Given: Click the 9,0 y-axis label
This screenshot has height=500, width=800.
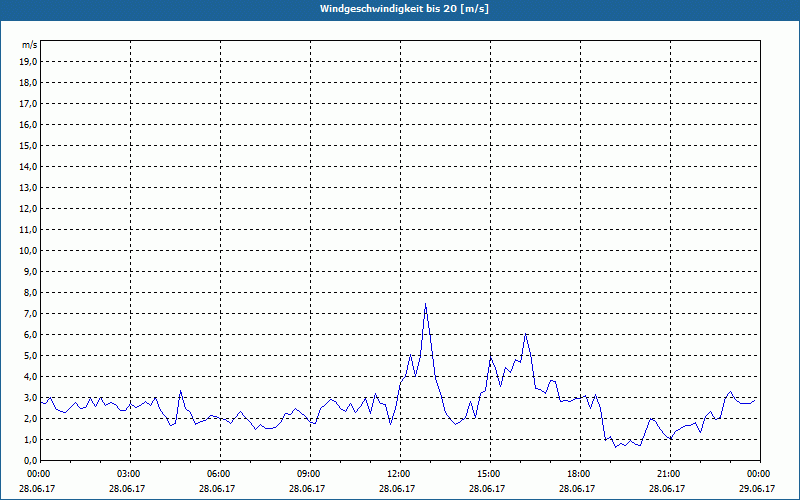Looking at the screenshot, I should tap(31, 271).
